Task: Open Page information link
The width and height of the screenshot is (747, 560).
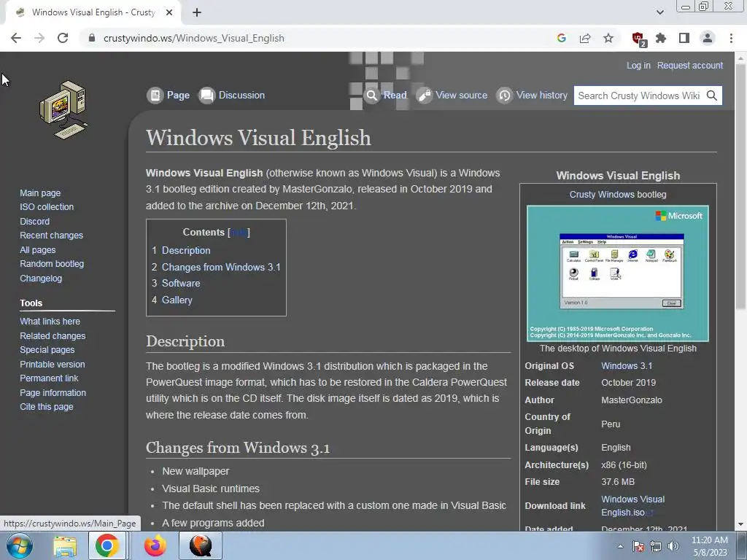Action: click(x=53, y=393)
